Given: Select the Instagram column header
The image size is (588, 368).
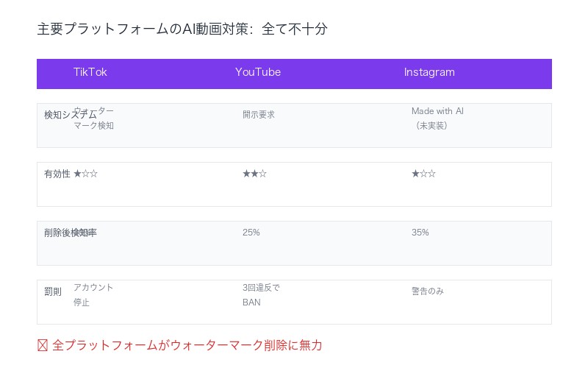Looking at the screenshot, I should [429, 72].
